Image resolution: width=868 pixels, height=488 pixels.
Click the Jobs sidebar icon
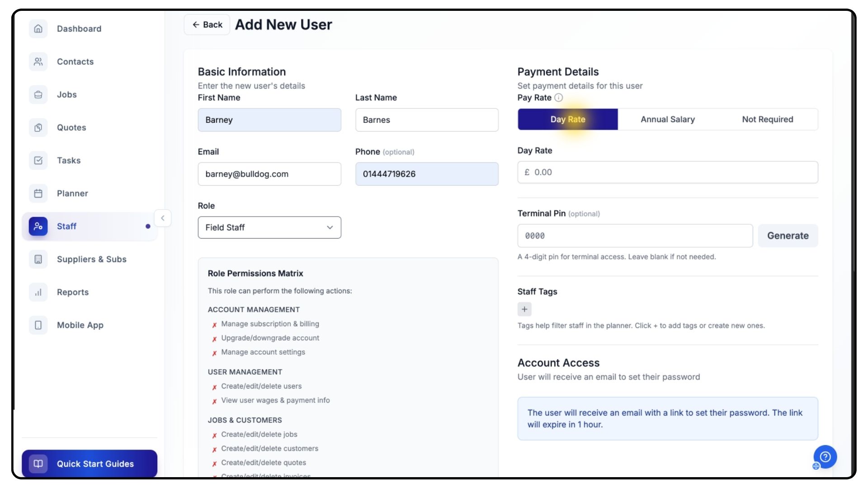coord(38,95)
